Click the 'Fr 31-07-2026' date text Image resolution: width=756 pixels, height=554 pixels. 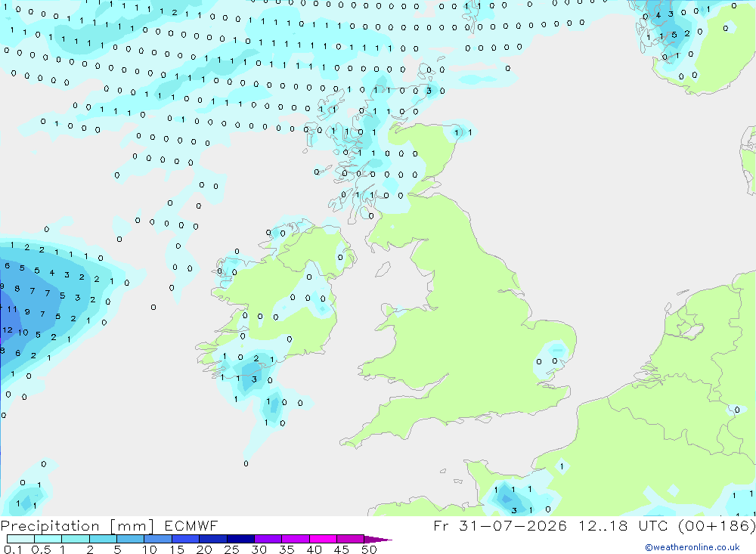pyautogui.click(x=500, y=526)
